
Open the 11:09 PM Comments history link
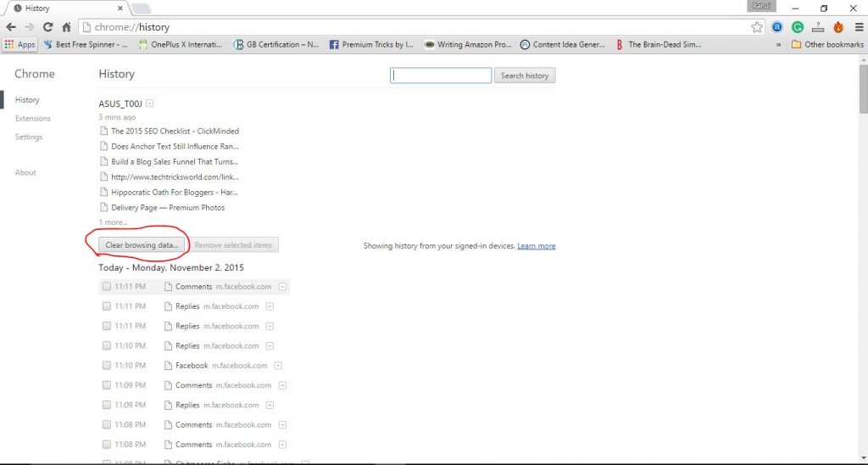tap(194, 385)
